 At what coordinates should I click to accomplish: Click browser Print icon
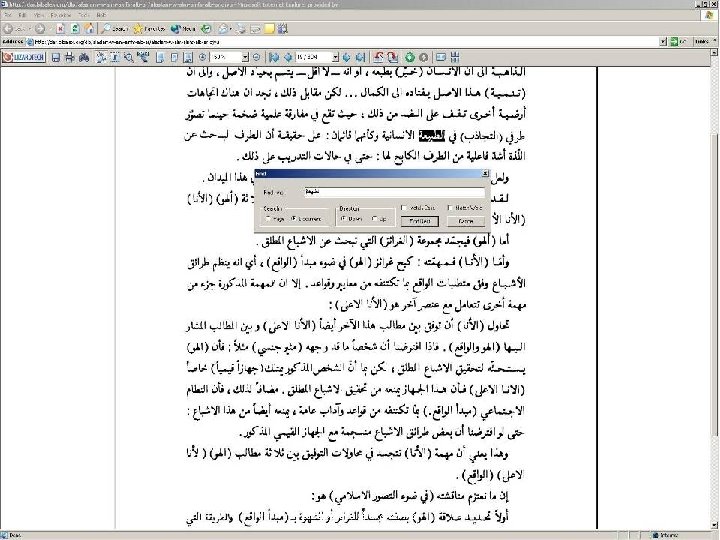pyautogui.click(x=241, y=28)
